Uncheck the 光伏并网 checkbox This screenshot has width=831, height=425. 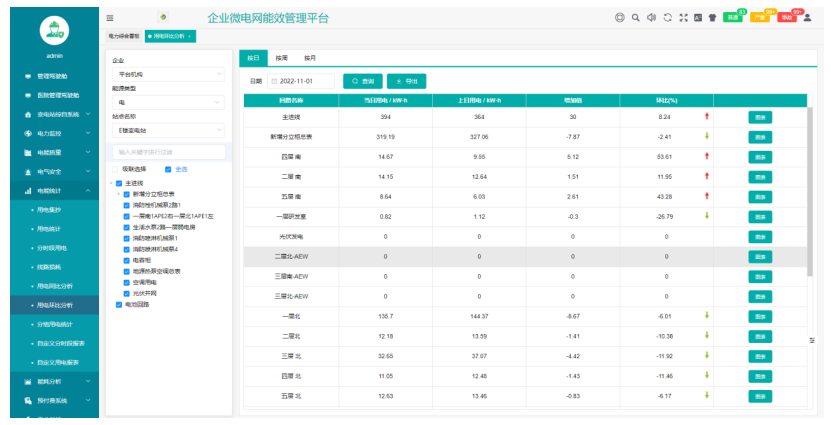pos(127,294)
